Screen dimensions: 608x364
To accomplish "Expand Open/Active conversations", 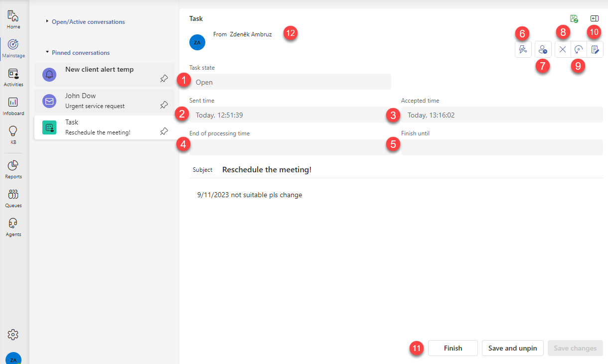I will coord(85,22).
